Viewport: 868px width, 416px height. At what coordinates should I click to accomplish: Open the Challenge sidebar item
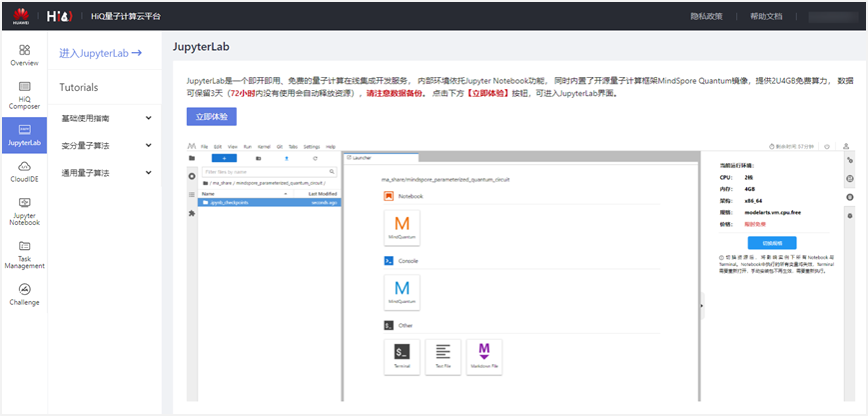point(24,295)
